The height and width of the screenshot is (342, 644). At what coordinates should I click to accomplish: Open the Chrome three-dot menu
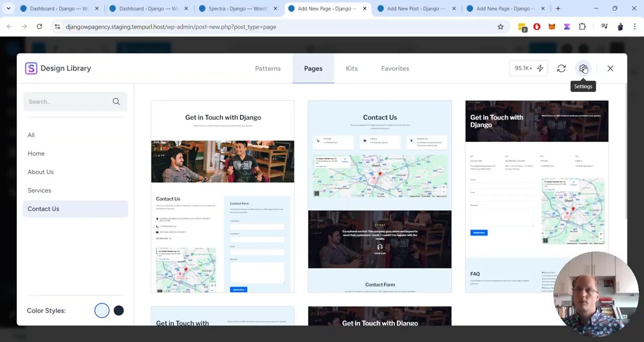(634, 27)
